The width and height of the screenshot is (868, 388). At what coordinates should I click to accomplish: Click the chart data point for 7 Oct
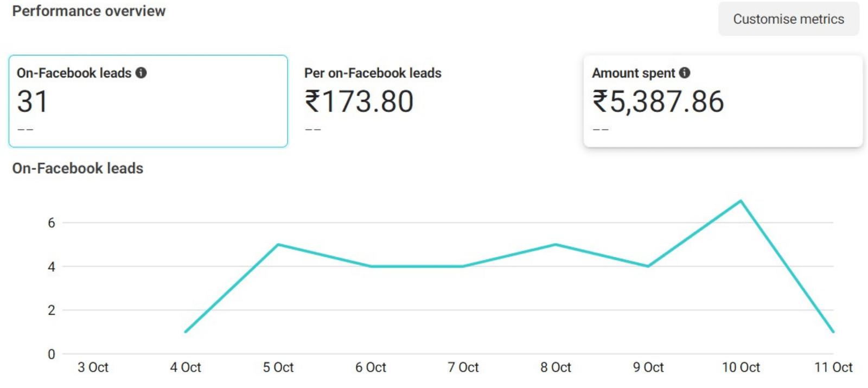pos(463,266)
